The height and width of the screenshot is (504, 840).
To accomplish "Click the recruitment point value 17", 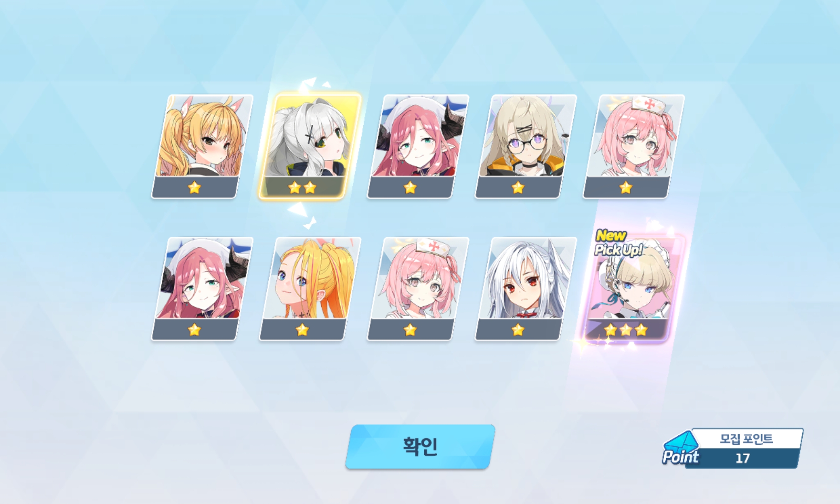I will pos(743,458).
